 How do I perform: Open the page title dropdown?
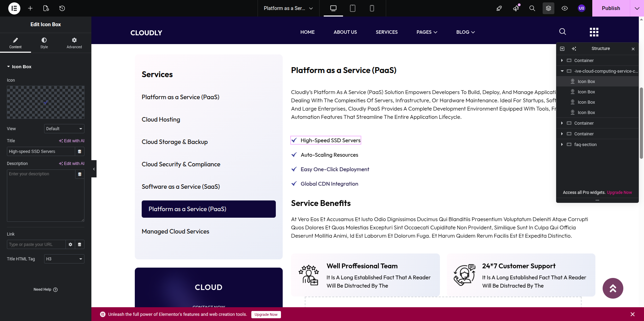pos(288,8)
